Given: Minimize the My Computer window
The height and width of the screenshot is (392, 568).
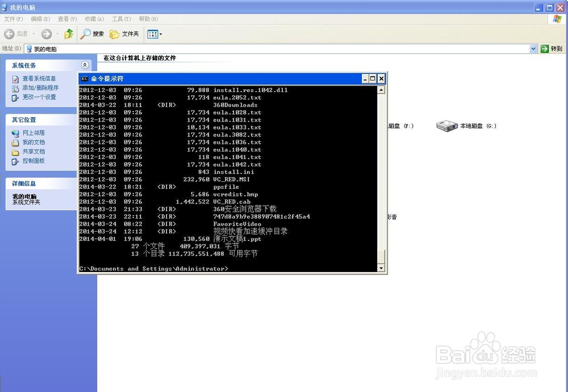Looking at the screenshot, I should point(538,7).
